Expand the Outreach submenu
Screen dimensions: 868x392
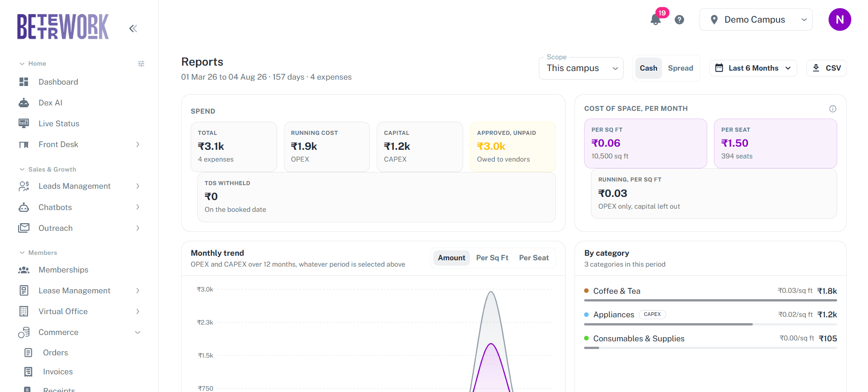point(138,228)
